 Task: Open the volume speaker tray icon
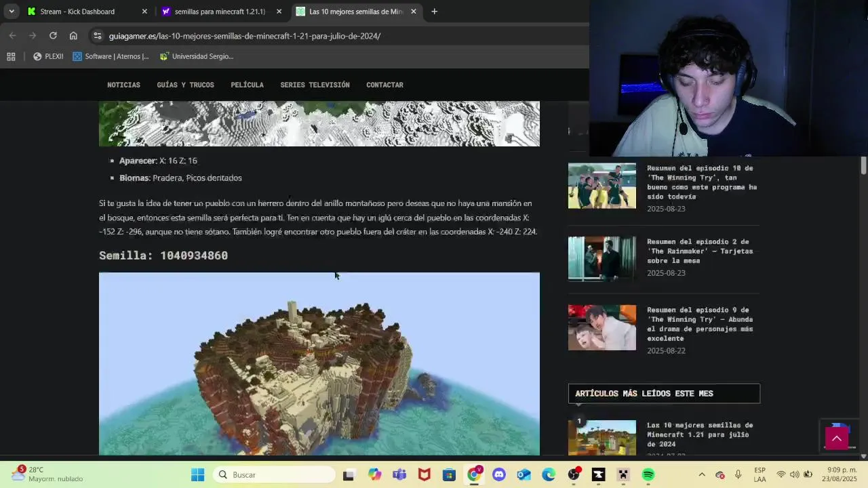point(795,474)
